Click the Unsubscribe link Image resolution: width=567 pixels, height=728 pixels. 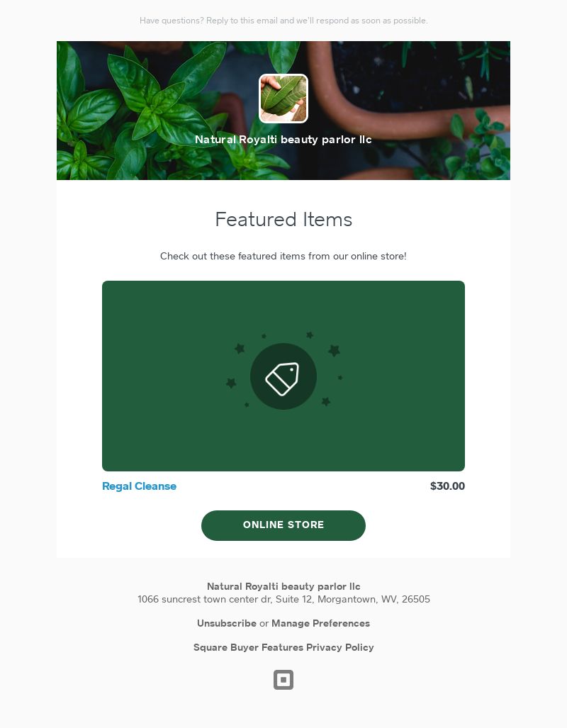coord(227,623)
